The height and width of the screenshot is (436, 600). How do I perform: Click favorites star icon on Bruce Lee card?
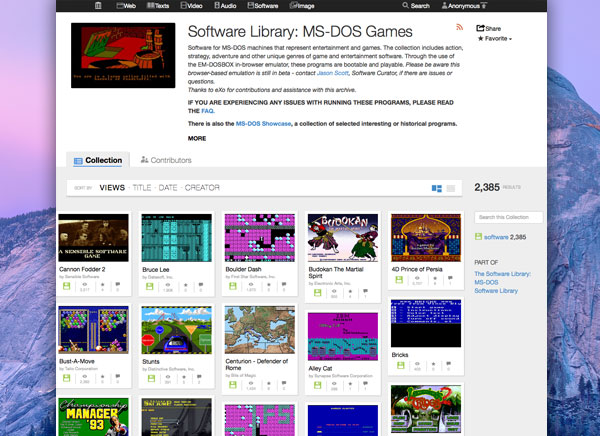coord(186,285)
